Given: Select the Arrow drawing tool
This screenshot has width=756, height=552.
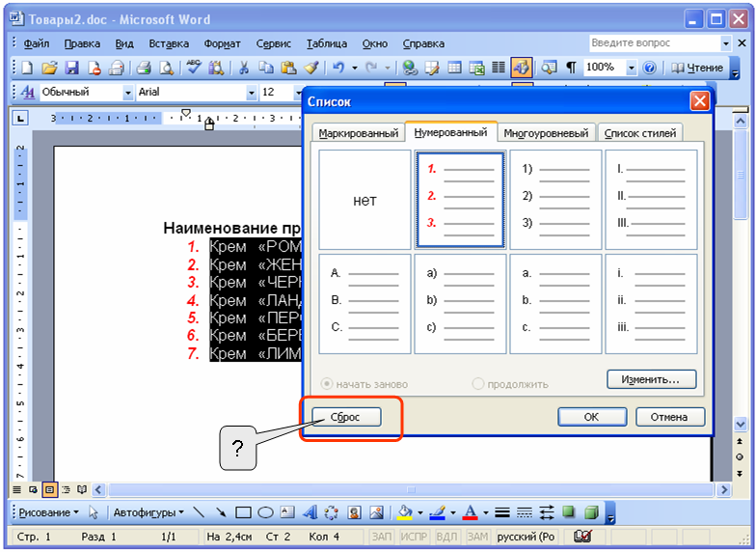Looking at the screenshot, I should (x=221, y=512).
